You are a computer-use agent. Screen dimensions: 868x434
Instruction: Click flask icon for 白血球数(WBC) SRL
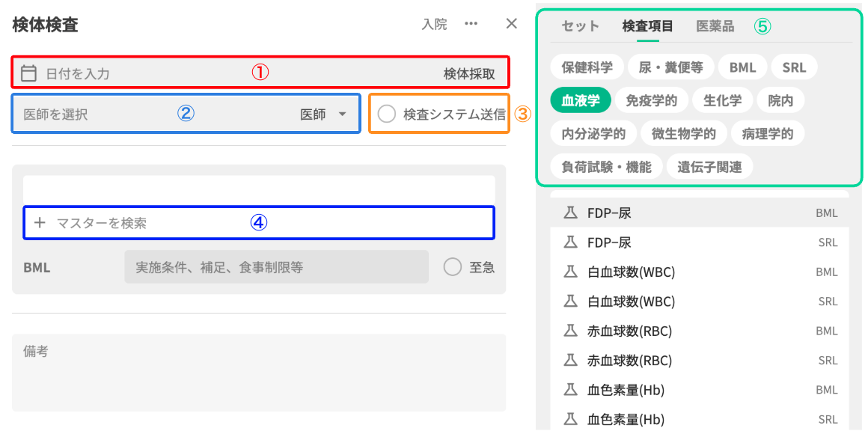click(x=570, y=302)
